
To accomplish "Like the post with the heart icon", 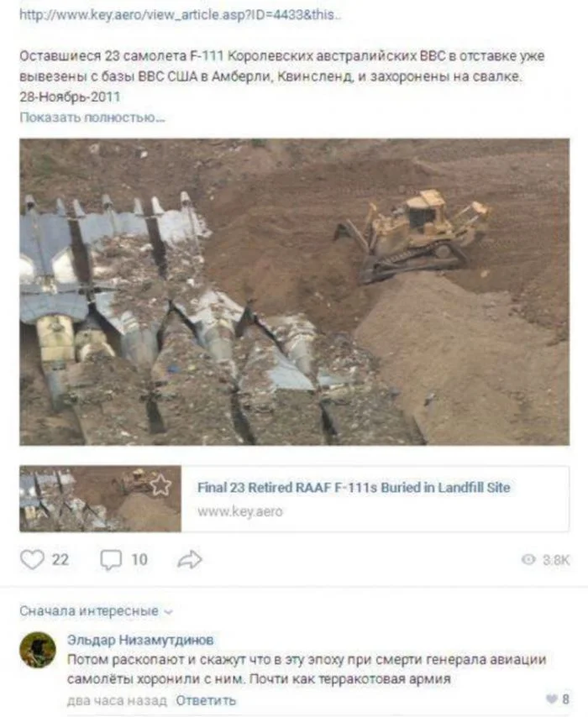I will (32, 559).
